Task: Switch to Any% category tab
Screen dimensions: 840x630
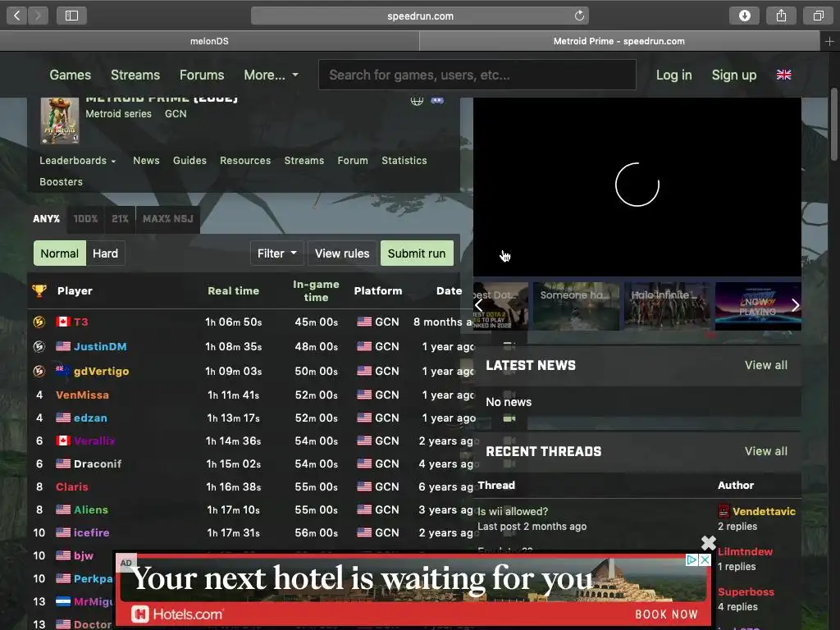Action: point(47,219)
